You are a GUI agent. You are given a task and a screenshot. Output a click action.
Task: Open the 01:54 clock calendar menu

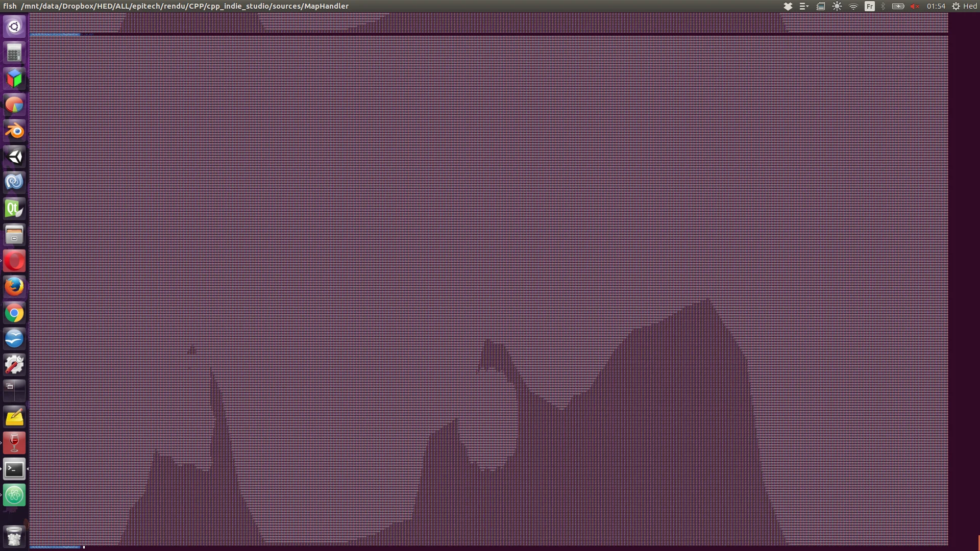click(936, 6)
